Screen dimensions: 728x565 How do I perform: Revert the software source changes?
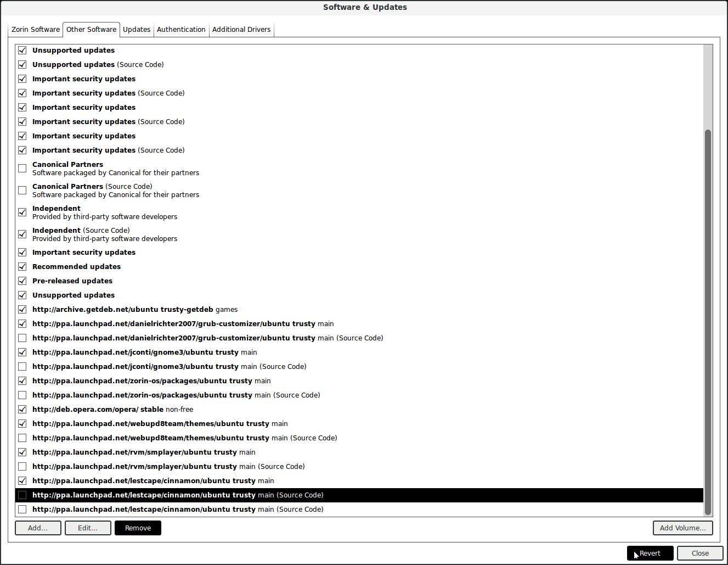tap(650, 553)
